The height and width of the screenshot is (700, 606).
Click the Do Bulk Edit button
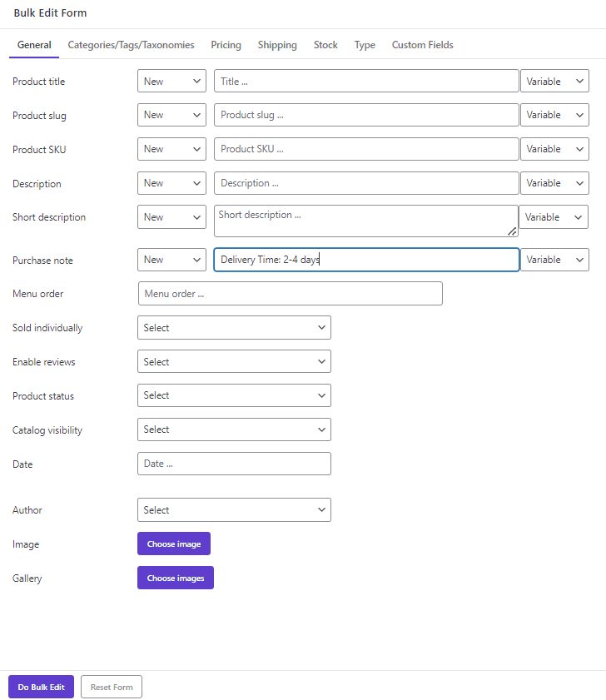pyautogui.click(x=40, y=687)
